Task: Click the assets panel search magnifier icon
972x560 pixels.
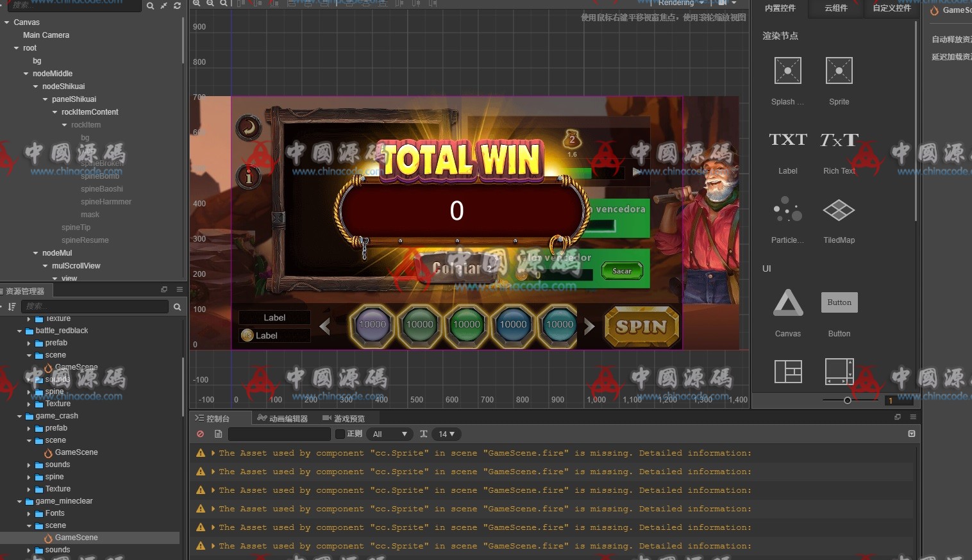Action: point(177,307)
